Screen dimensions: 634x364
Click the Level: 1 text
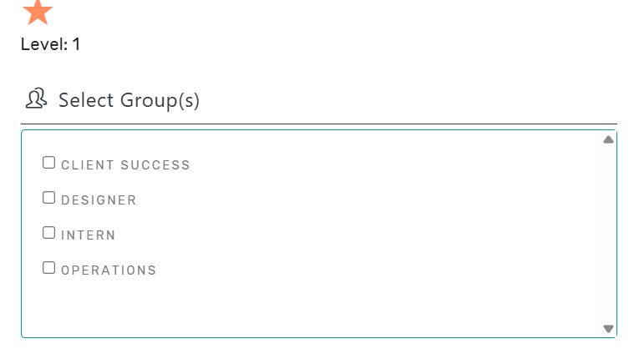(x=51, y=44)
